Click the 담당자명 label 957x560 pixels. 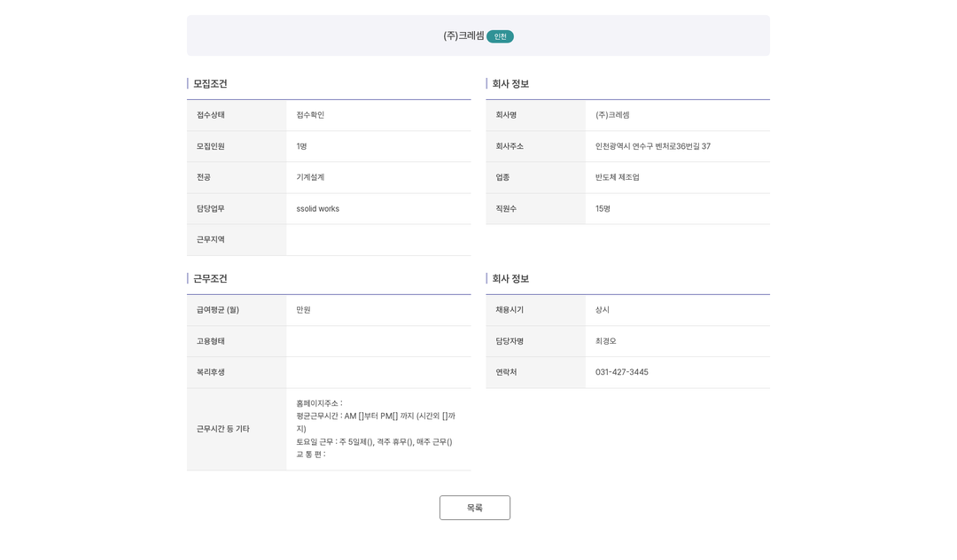click(510, 341)
